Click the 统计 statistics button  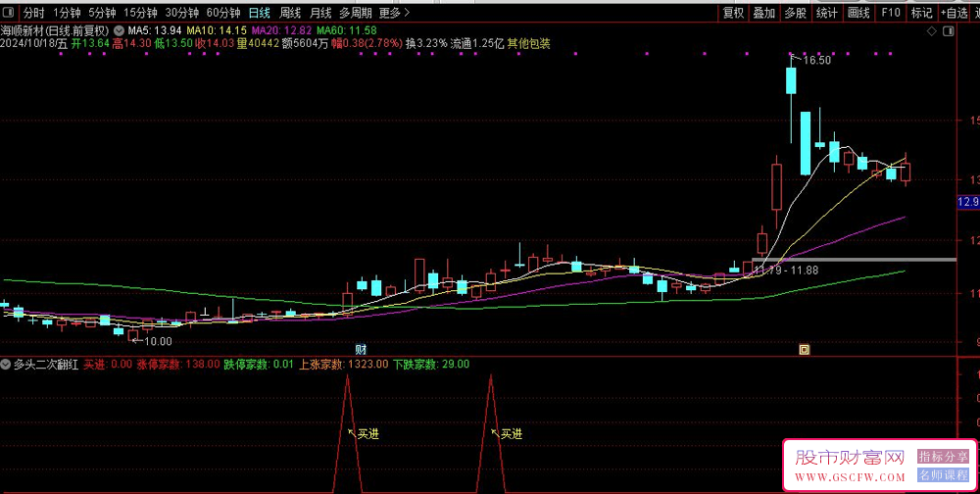point(827,13)
